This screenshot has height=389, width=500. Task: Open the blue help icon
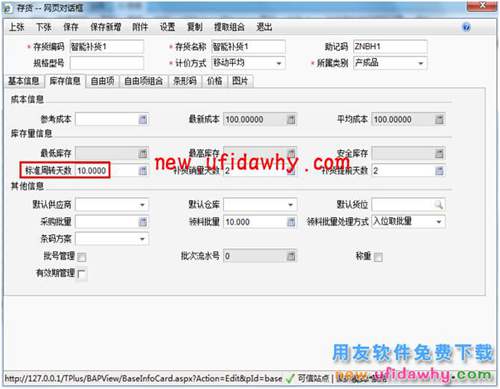(x=467, y=27)
